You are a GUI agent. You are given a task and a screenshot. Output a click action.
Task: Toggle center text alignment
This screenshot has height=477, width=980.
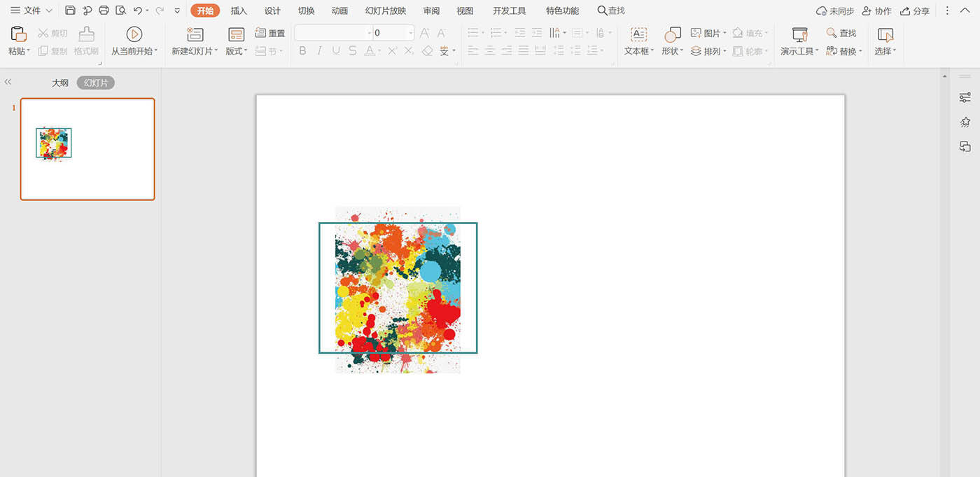point(490,51)
